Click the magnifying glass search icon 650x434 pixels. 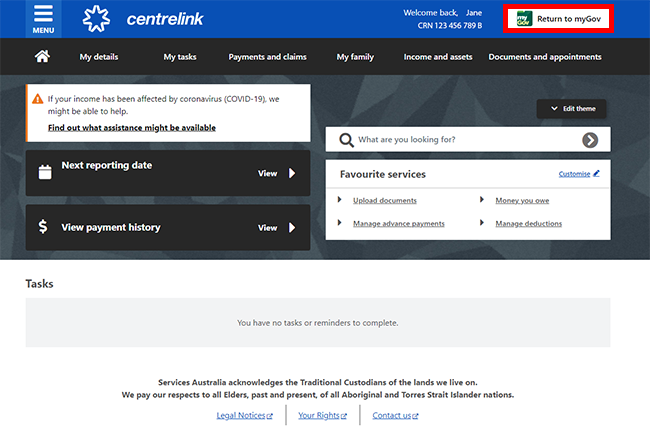pyautogui.click(x=346, y=140)
